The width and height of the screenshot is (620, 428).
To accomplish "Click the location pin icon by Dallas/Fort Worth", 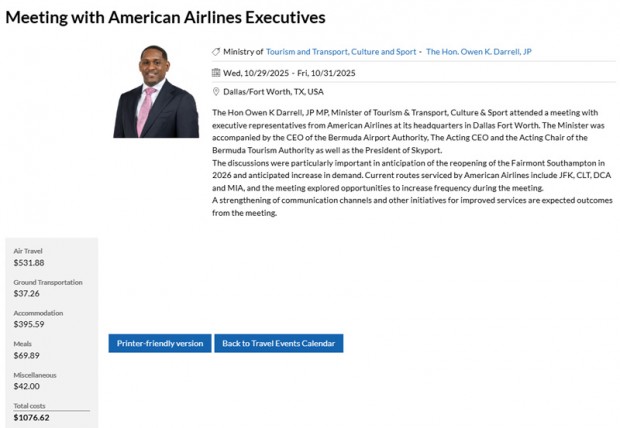I will 216,92.
